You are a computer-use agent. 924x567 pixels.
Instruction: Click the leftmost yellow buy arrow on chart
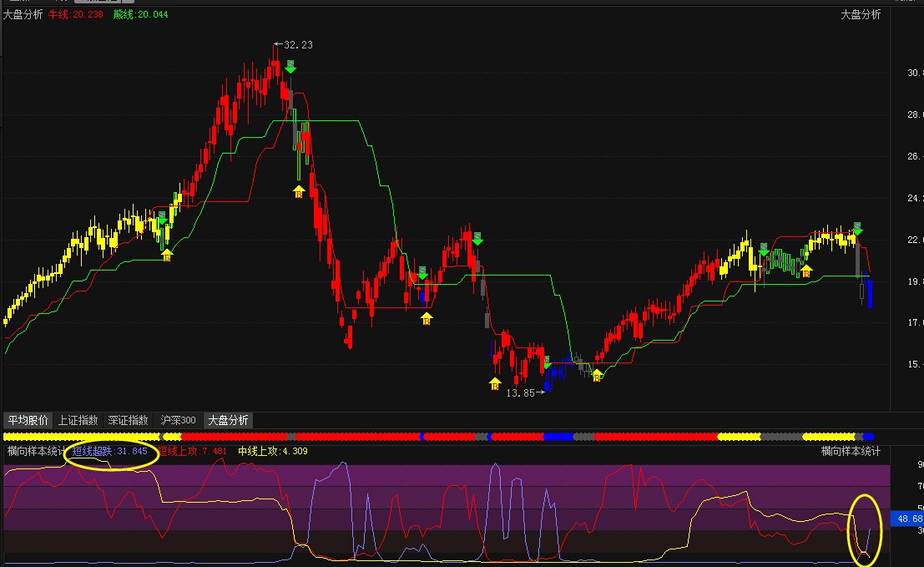(166, 254)
